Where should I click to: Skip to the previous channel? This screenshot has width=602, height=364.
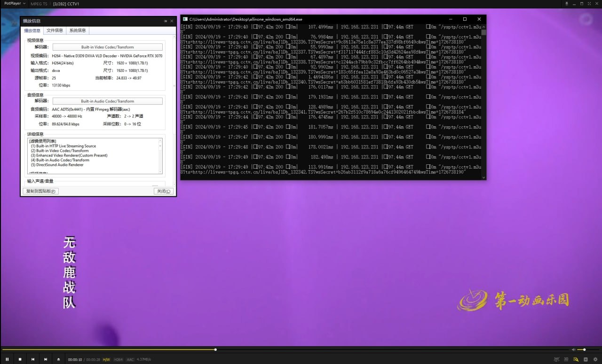tap(33, 359)
